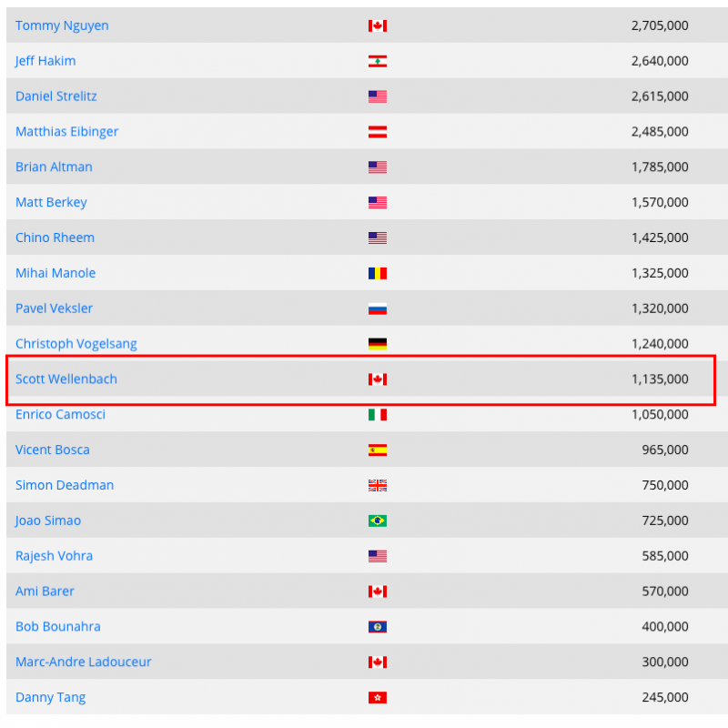Click the Lebanese flag next to Jeff Hakim
The image size is (728, 728).
click(x=378, y=61)
